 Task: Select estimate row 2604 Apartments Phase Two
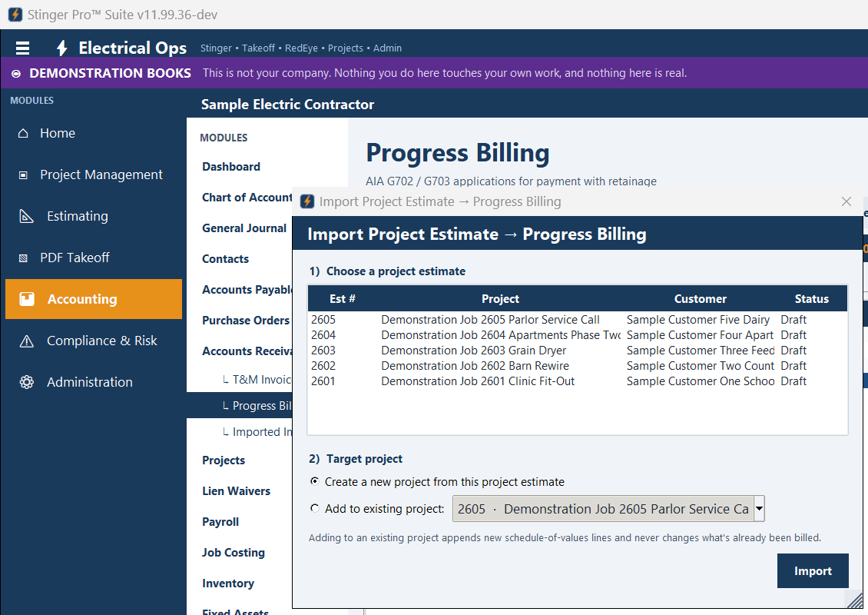[x=578, y=335]
